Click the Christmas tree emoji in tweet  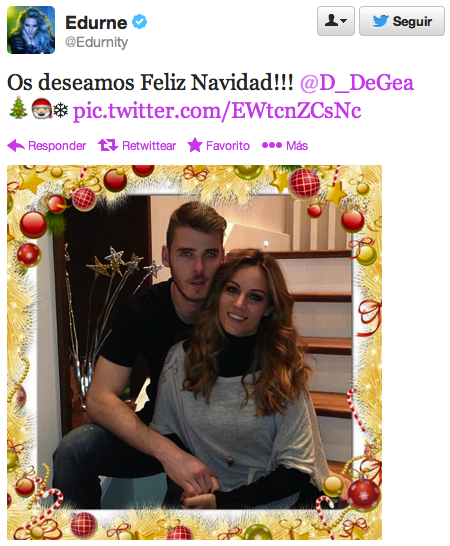[x=18, y=108]
